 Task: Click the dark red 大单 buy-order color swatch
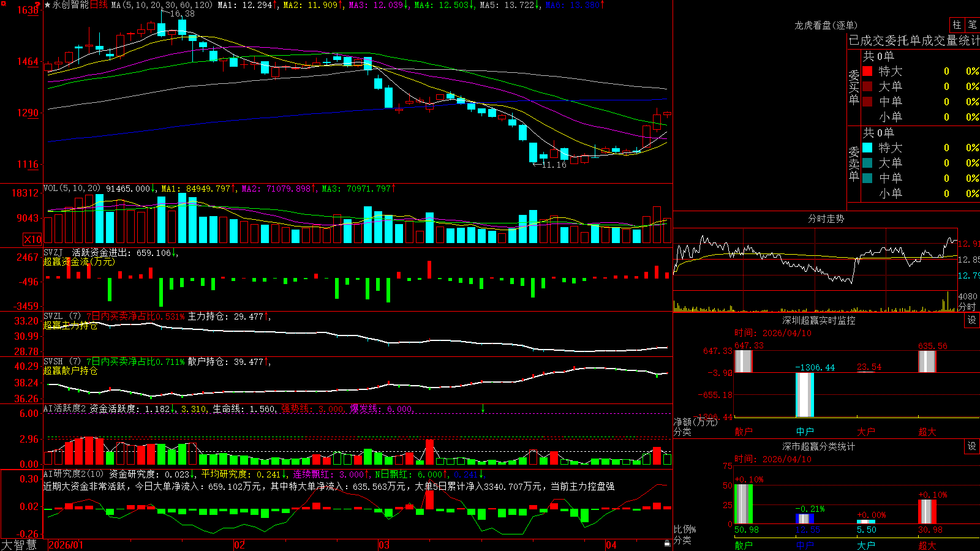click(x=867, y=86)
